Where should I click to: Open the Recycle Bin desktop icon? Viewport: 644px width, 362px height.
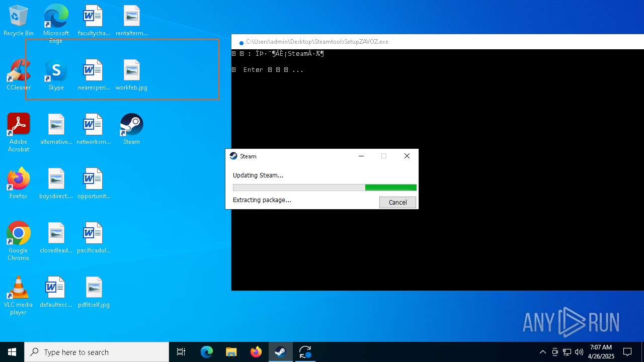(x=19, y=21)
